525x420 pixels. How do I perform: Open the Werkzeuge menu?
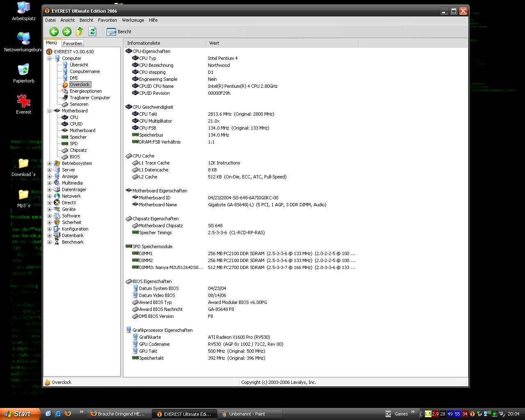pyautogui.click(x=133, y=20)
